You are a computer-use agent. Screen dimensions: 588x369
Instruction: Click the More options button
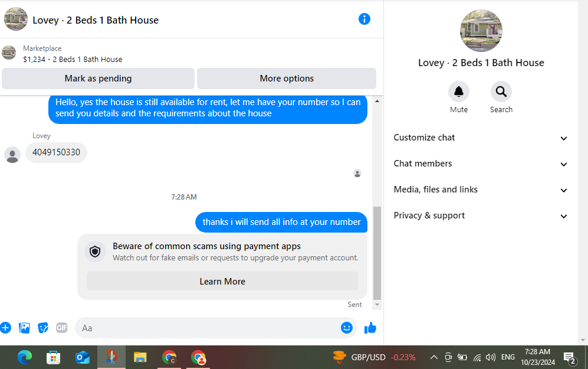coord(287,79)
